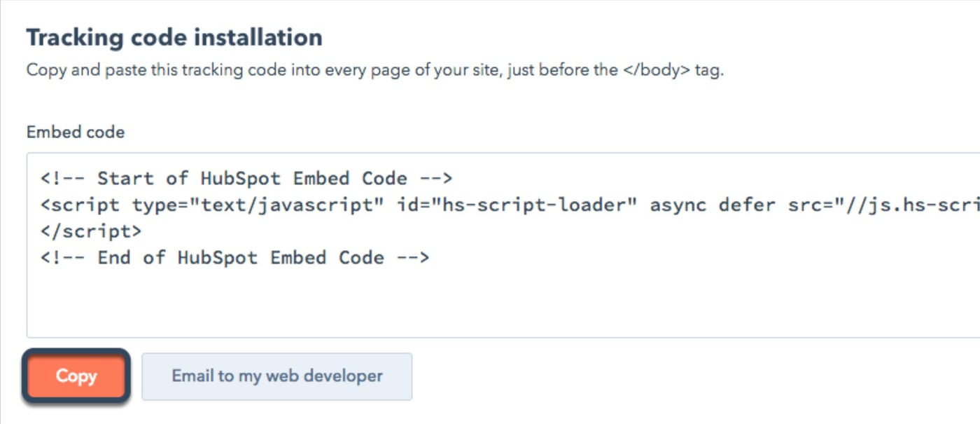Click the orange Copy button
This screenshot has width=980, height=424.
click(x=76, y=376)
